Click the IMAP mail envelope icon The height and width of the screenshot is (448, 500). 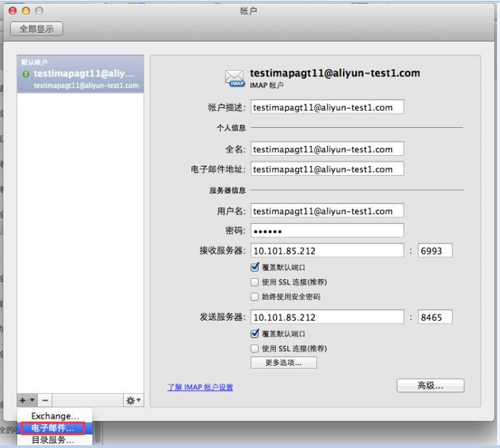coord(235,79)
